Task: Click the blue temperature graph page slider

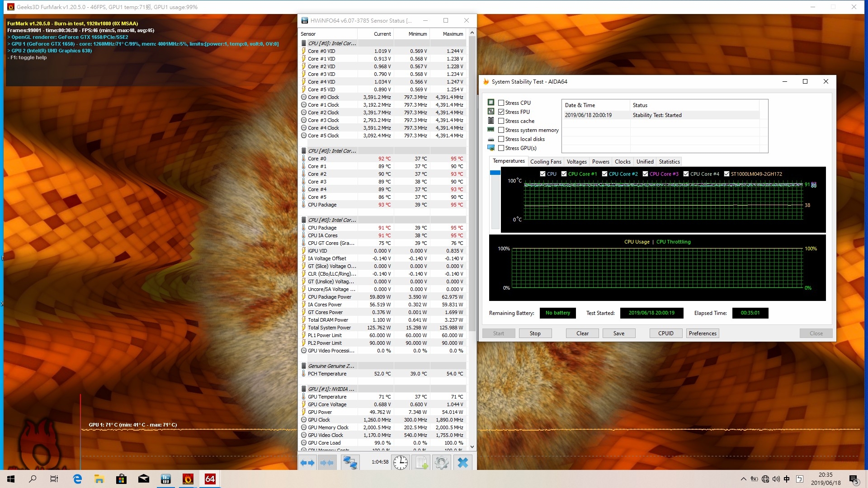Action: pyautogui.click(x=495, y=173)
